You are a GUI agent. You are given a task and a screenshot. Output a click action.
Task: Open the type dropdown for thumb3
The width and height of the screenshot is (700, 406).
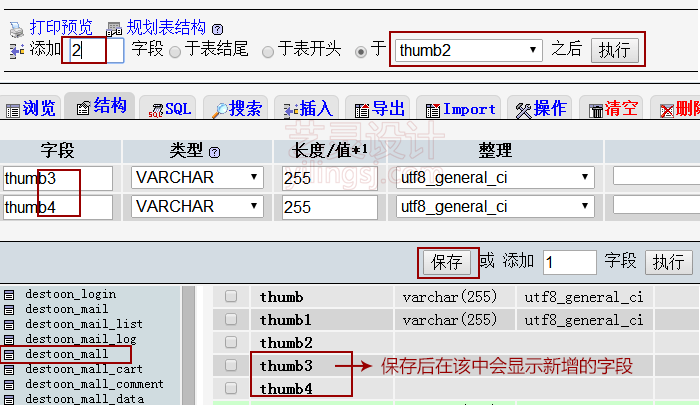tap(197, 177)
